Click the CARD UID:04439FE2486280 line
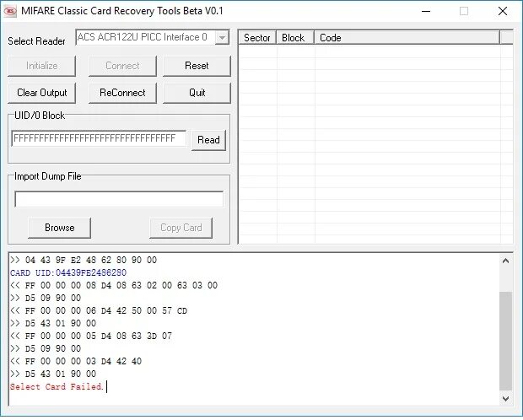523x420 pixels. tap(68, 273)
